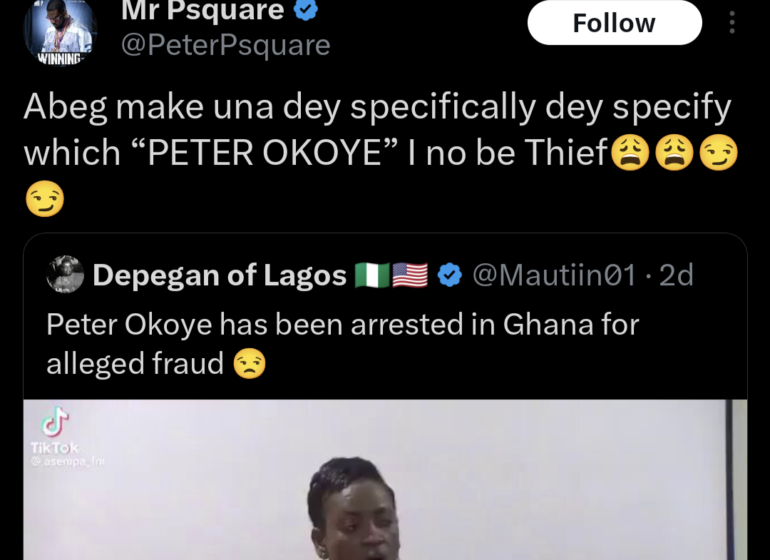The image size is (770, 560).
Task: Click the Follow button
Action: pos(613,23)
